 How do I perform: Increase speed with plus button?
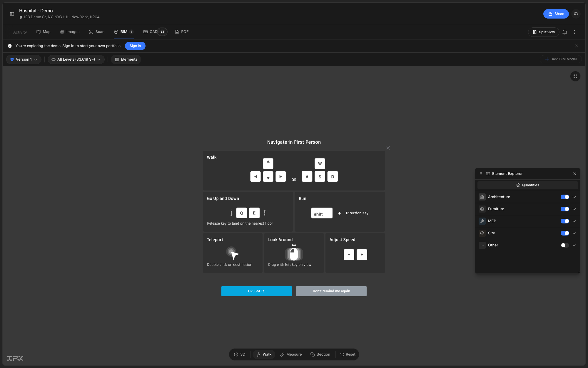(x=362, y=255)
